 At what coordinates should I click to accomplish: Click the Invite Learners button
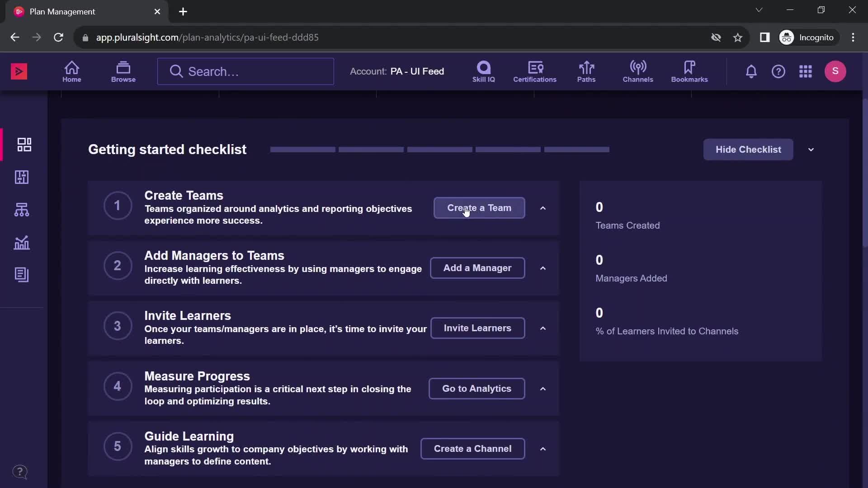coord(477,328)
